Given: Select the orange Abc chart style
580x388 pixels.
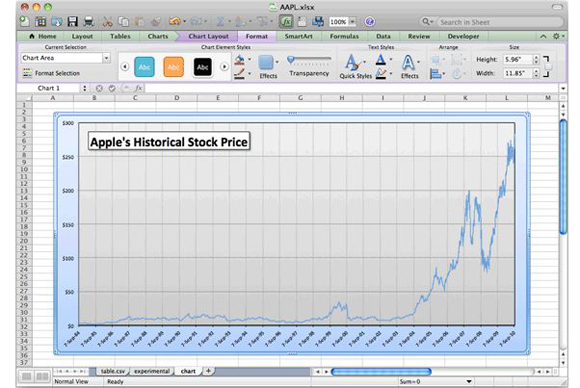Looking at the screenshot, I should pyautogui.click(x=173, y=67).
